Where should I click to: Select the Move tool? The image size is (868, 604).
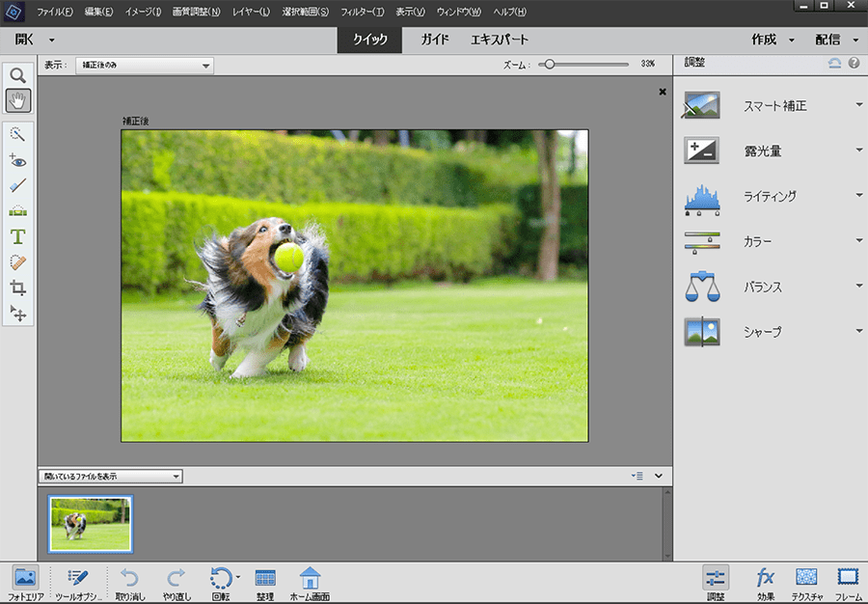click(x=18, y=314)
